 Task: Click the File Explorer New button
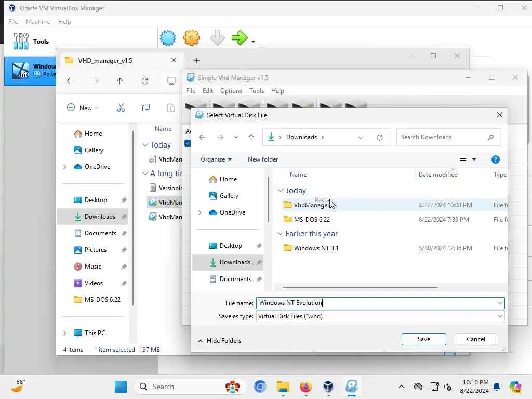(x=83, y=108)
